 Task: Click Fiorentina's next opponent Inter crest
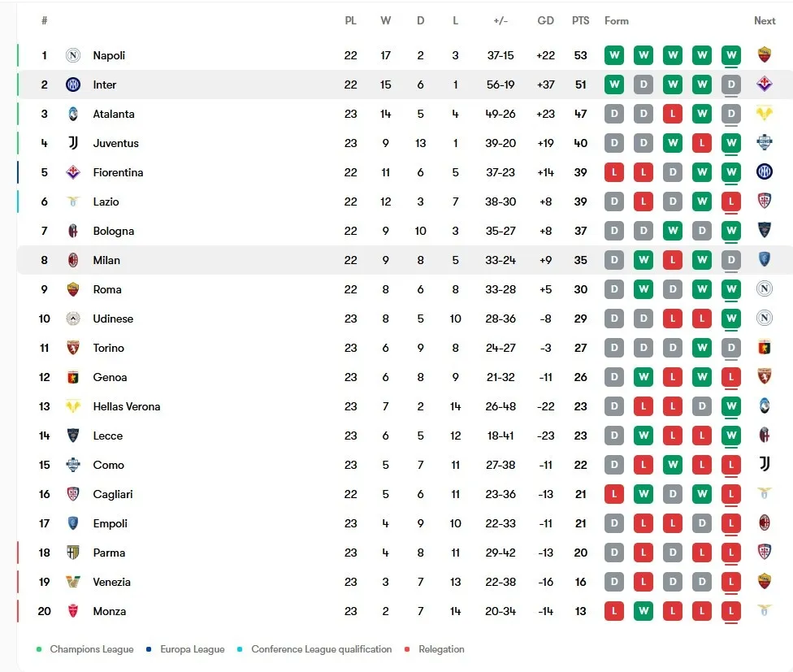coord(765,172)
